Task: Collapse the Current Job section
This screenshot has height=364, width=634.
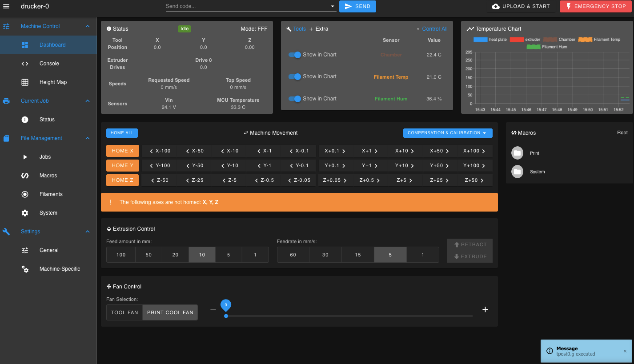Action: pos(88,101)
